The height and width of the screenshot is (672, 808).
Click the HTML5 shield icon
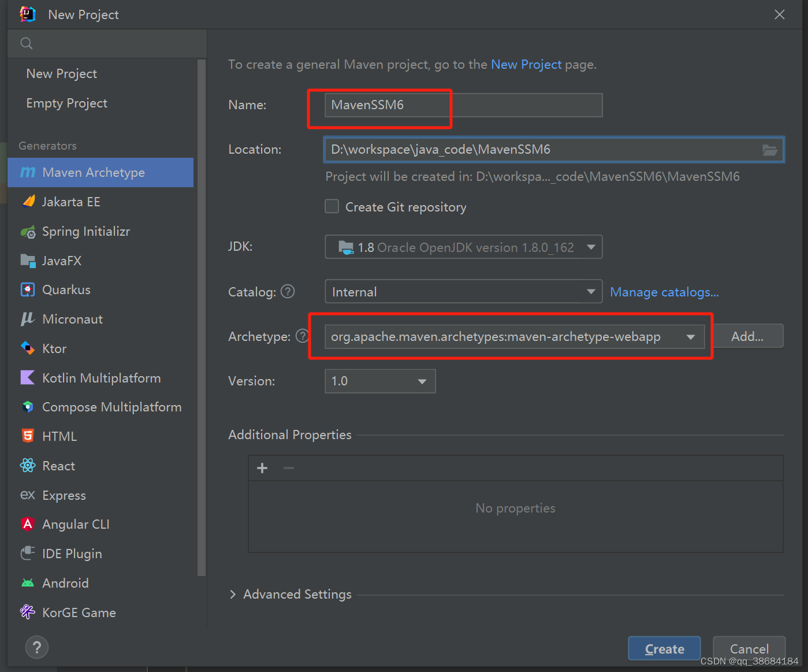pos(28,436)
